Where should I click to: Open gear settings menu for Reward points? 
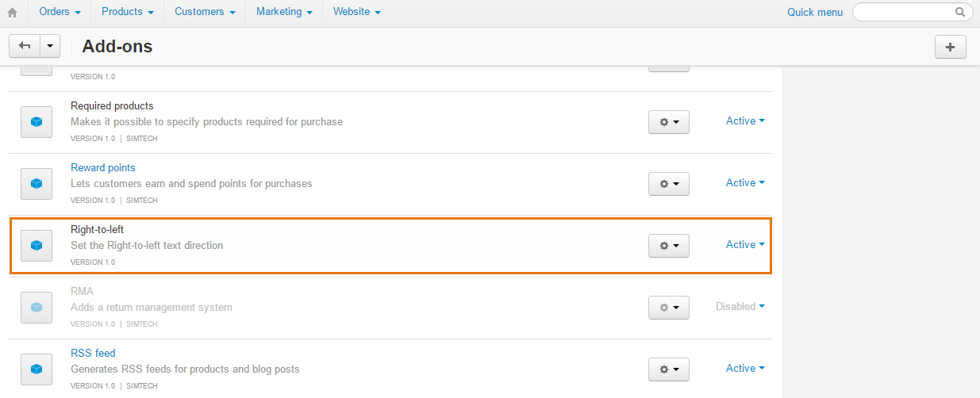[x=669, y=184]
